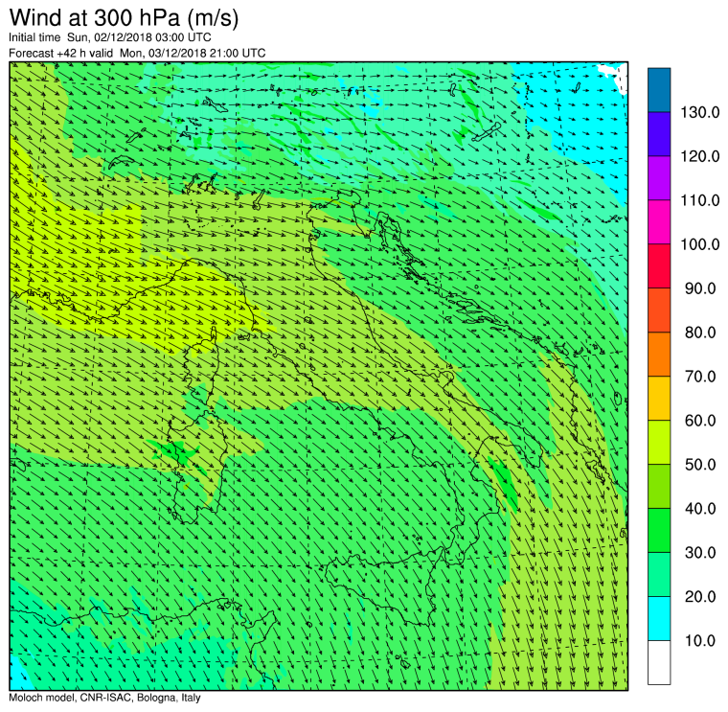Click the red 90–100 colorbar swatch
The width and height of the screenshot is (728, 712).
coord(659,266)
